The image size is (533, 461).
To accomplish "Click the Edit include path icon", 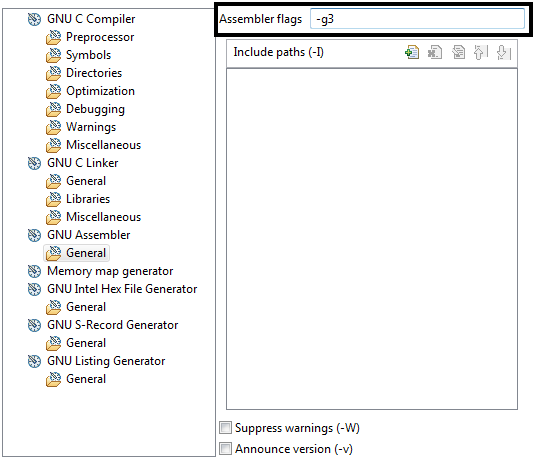I will tap(458, 52).
